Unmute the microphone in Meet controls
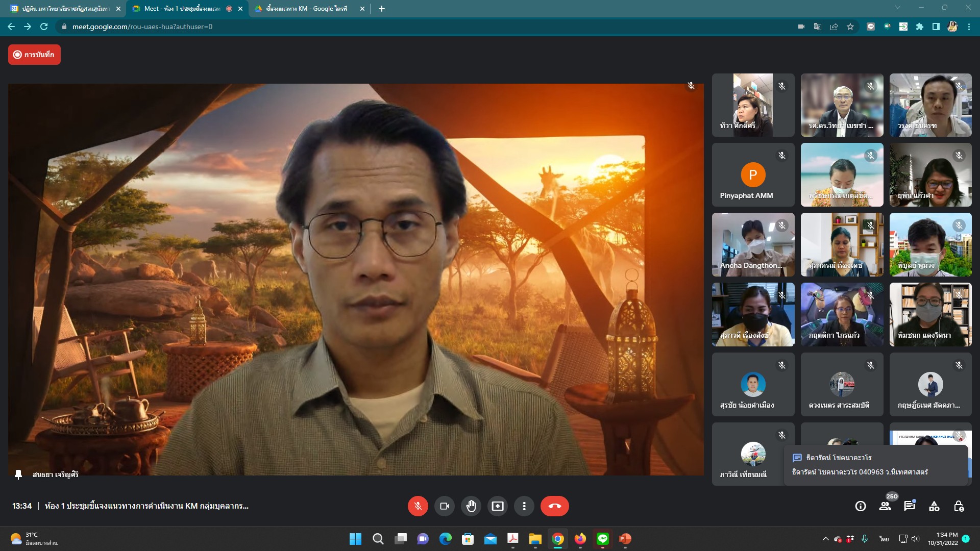This screenshot has height=551, width=980. (418, 506)
